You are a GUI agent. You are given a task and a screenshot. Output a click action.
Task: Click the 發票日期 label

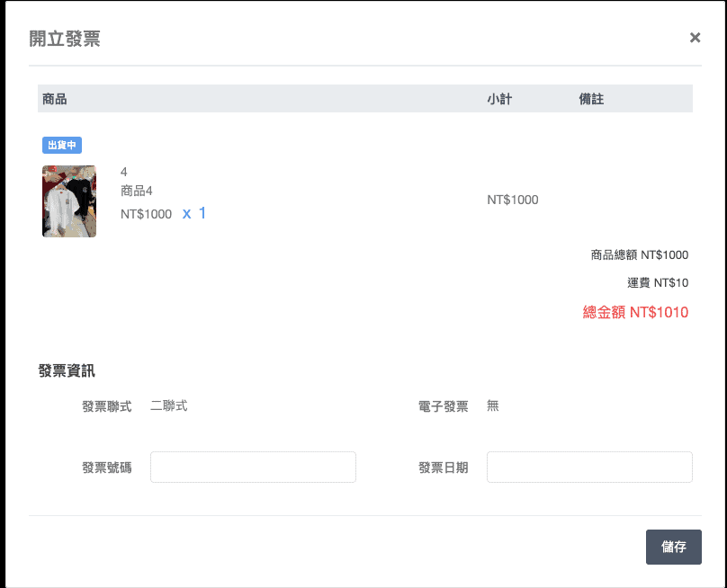coord(443,468)
